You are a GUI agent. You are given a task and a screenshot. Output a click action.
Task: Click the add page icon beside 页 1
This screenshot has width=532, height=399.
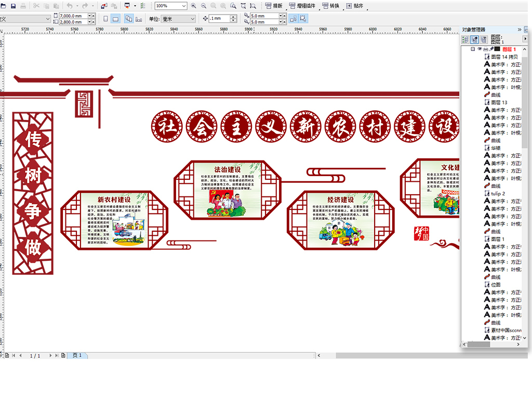coord(63,355)
